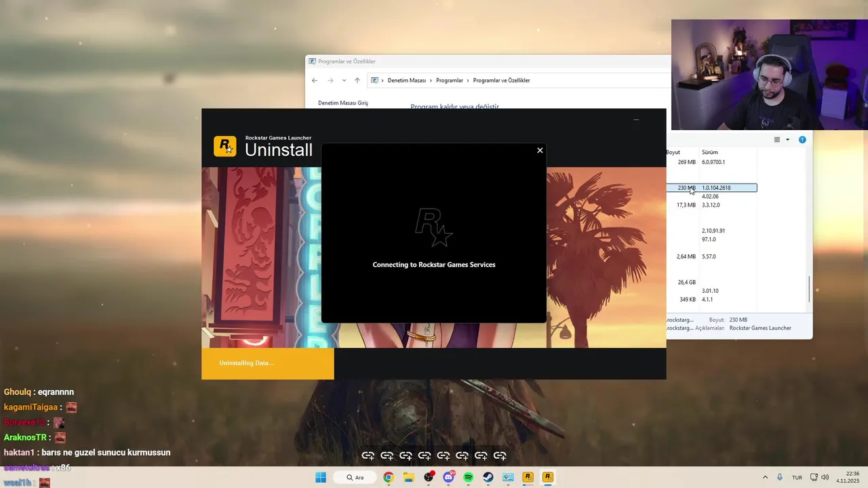The image size is (868, 488).
Task: Click chat username AraknosTR
Action: (25, 438)
